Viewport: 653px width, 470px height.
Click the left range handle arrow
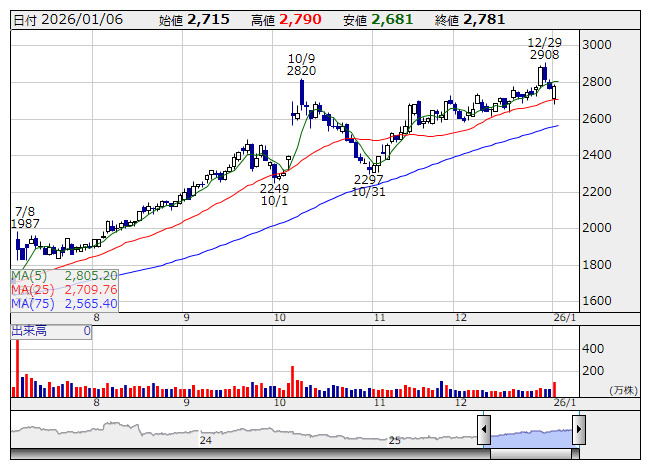click(485, 432)
